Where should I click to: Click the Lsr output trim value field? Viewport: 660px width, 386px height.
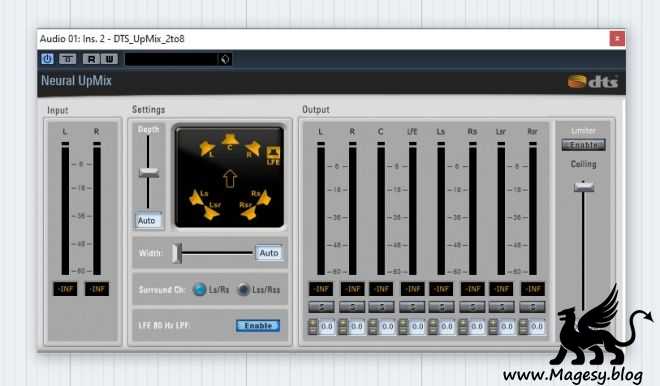[507, 327]
